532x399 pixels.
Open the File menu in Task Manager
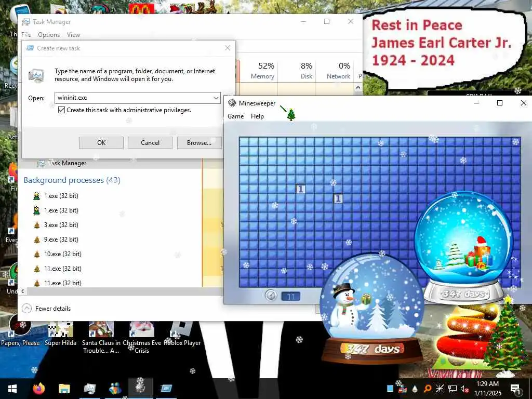[x=26, y=35]
